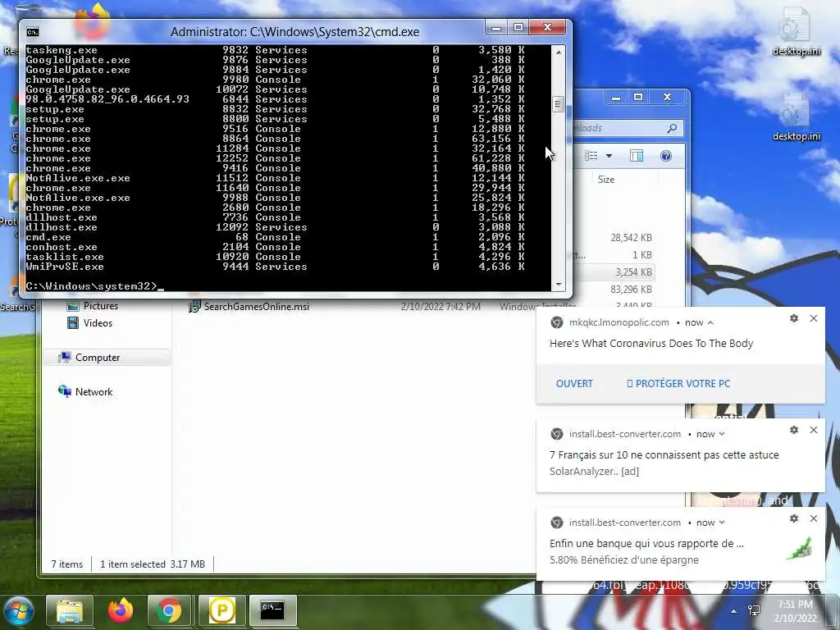Screen dimensions: 840x630
Task: Click the OUVERT notification button
Action: coord(574,384)
